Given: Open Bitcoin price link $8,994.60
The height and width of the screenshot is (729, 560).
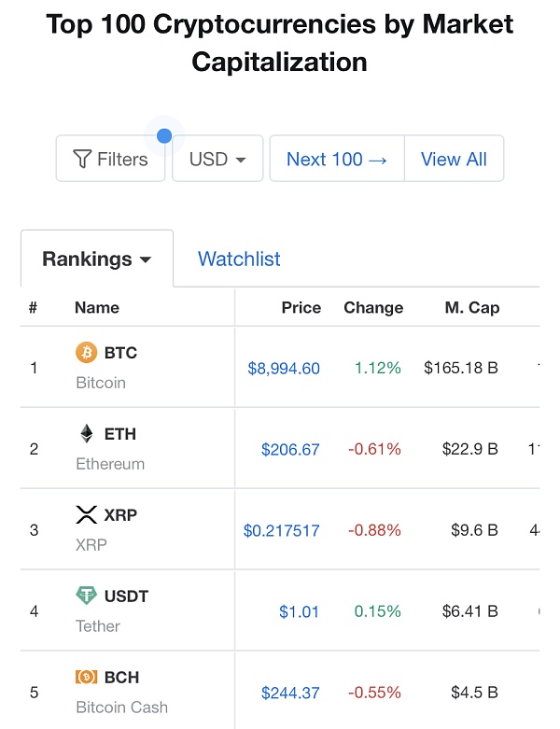Looking at the screenshot, I should click(284, 368).
